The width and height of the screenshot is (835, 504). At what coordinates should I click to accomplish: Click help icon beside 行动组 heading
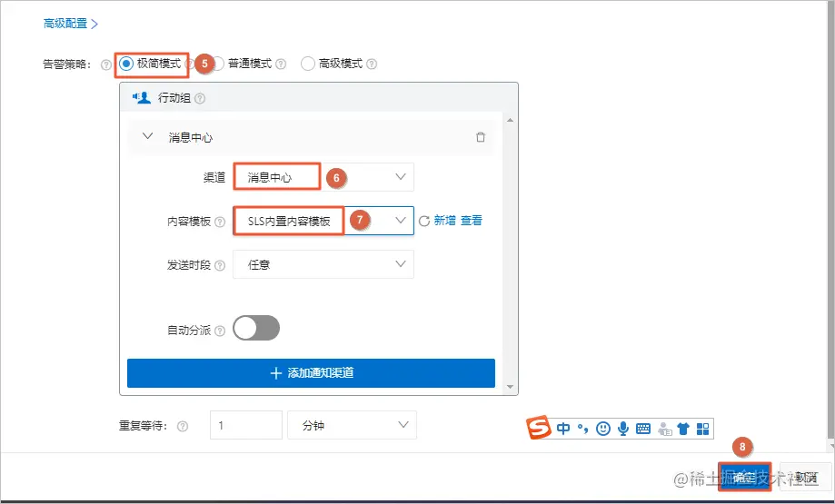point(200,98)
